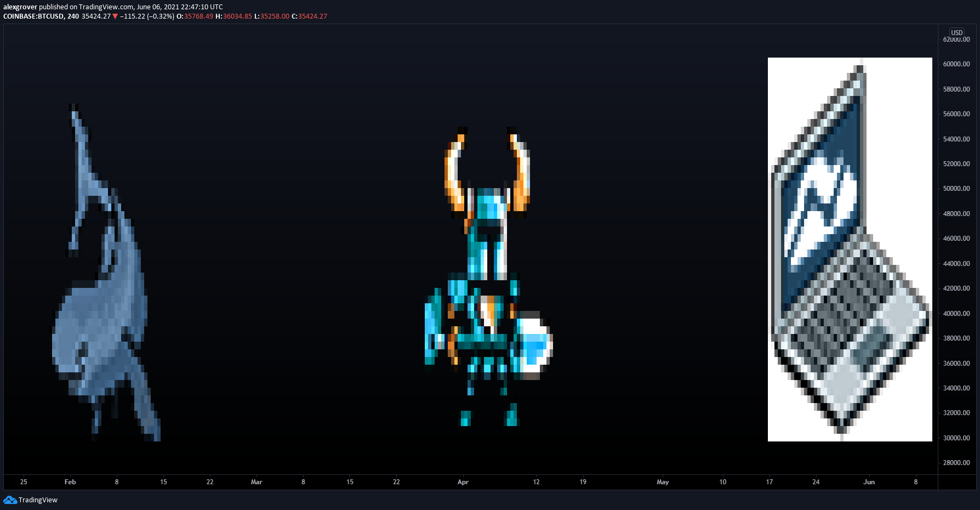Click the high price value 36034.85

237,16
